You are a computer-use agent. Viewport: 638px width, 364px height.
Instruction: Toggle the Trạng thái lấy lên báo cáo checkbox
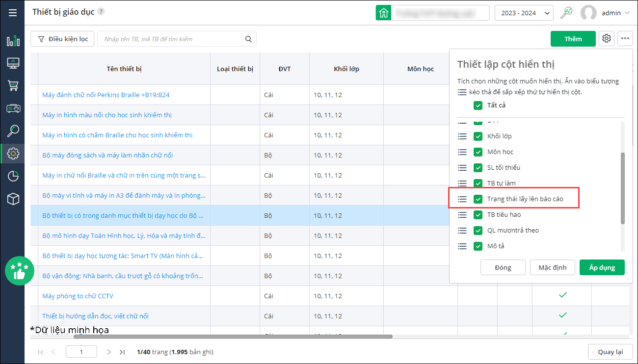[x=478, y=199]
